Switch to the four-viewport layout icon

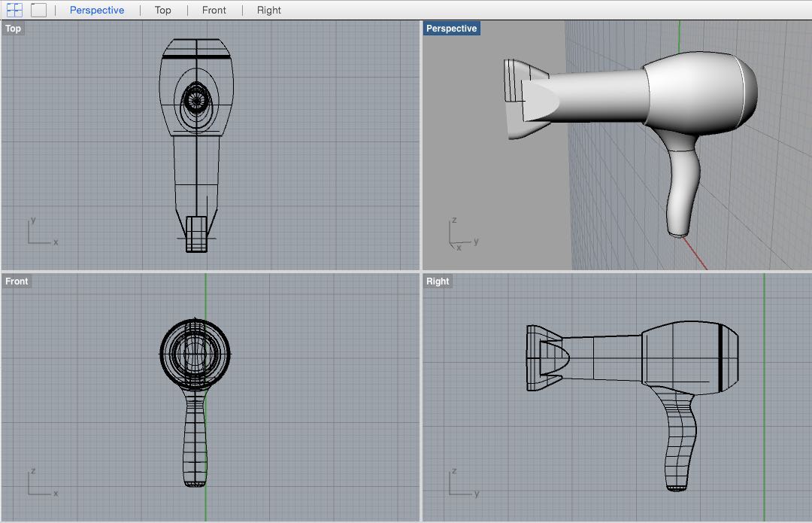[14, 10]
